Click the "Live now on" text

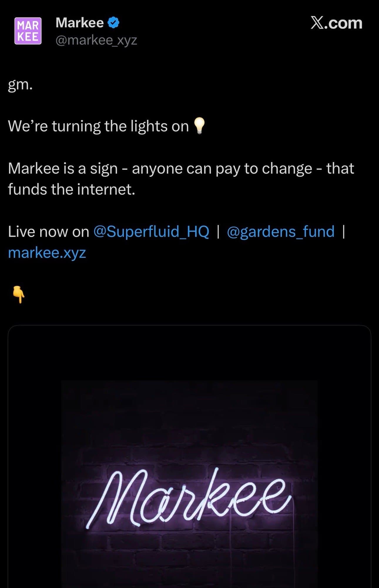coord(48,231)
